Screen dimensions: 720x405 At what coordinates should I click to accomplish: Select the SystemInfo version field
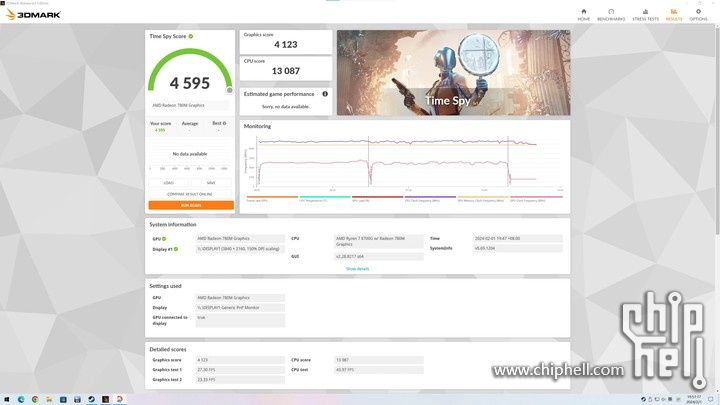(518, 248)
